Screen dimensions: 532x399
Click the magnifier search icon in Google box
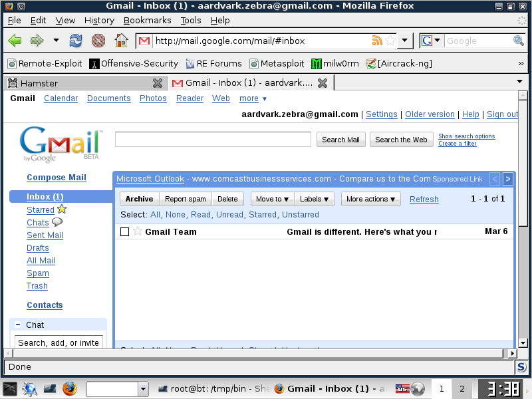pos(519,41)
